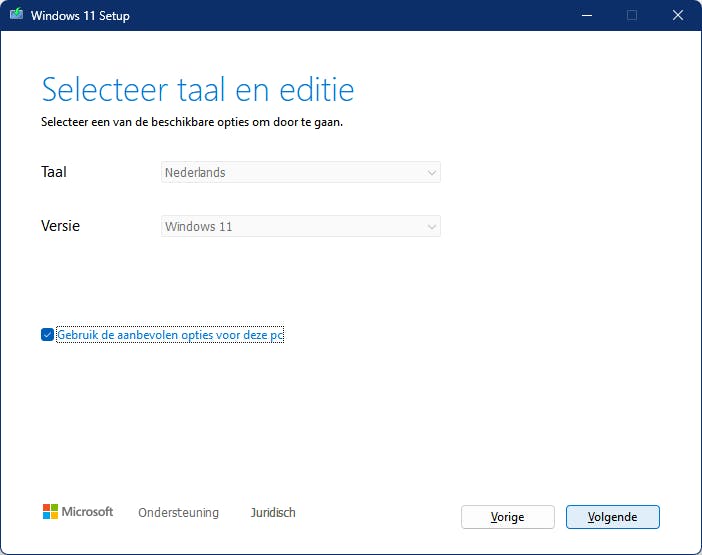Minimize the Windows 11 Setup window

(x=585, y=16)
